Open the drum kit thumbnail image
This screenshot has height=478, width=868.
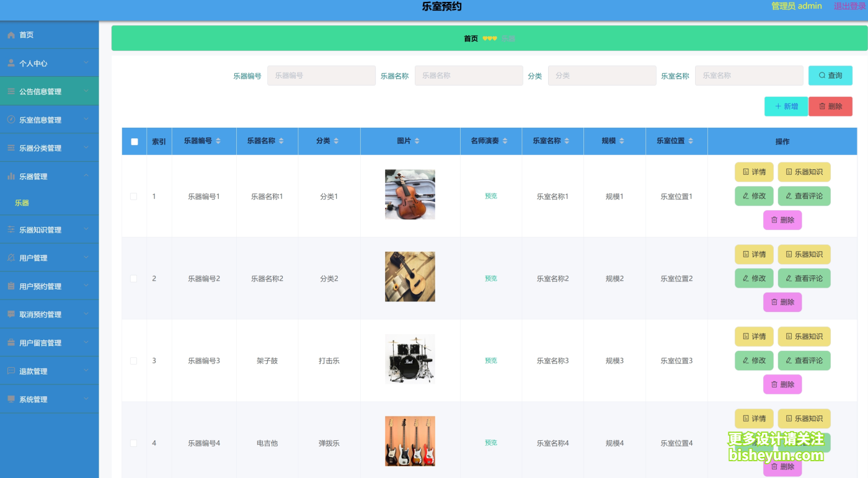pyautogui.click(x=410, y=359)
